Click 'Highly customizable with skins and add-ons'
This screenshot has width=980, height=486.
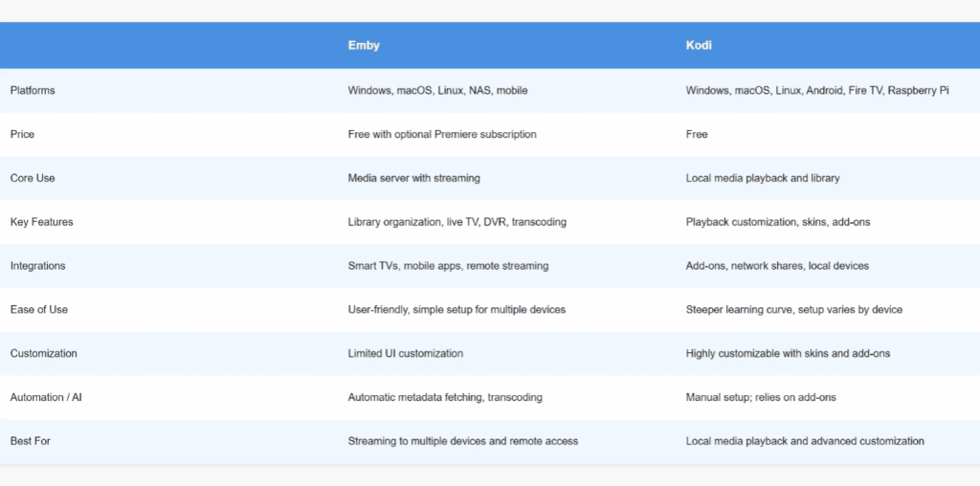[x=788, y=353]
